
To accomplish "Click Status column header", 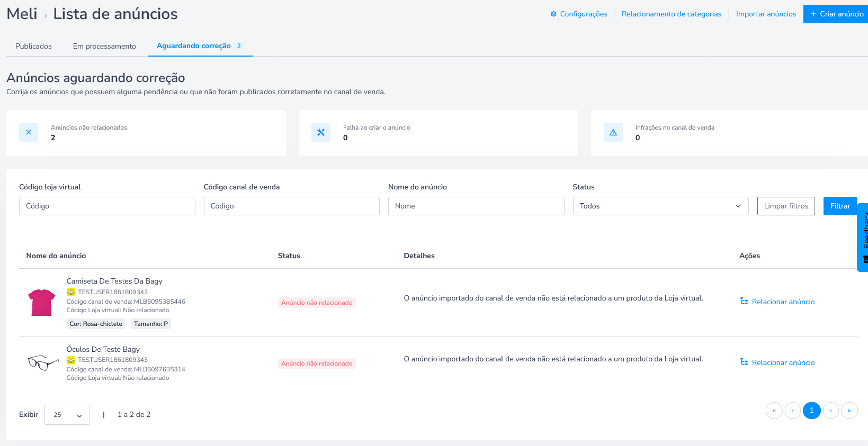I will (x=289, y=256).
